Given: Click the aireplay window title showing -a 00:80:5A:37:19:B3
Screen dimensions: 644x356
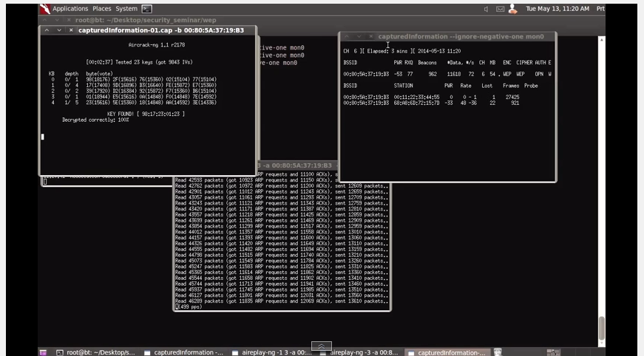Looking at the screenshot, I should [296, 165].
